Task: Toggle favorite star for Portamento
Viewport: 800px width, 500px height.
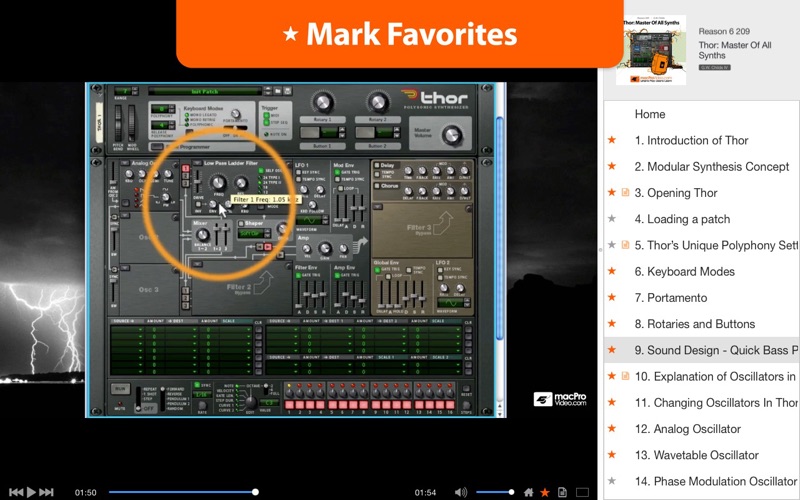Action: 612,297
